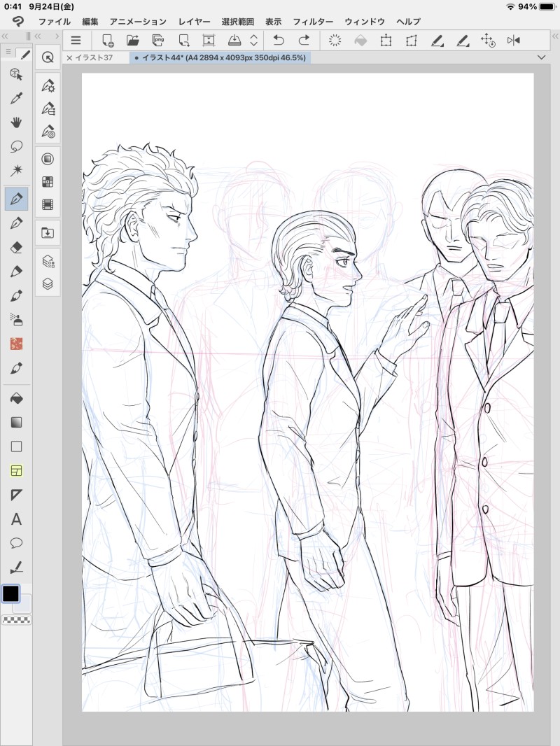The width and height of the screenshot is (560, 746).
Task: Select the Decoration red pattern tool
Action: (16, 344)
